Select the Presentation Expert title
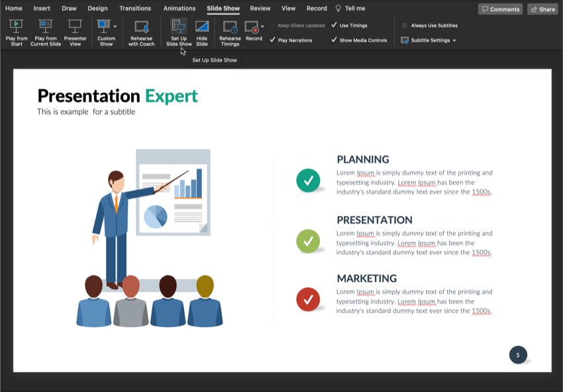 pyautogui.click(x=118, y=96)
